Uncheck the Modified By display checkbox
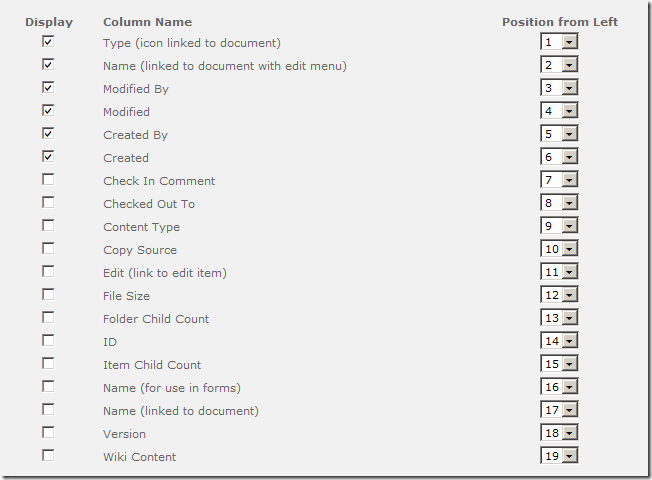Image resolution: width=652 pixels, height=480 pixels. coord(48,88)
